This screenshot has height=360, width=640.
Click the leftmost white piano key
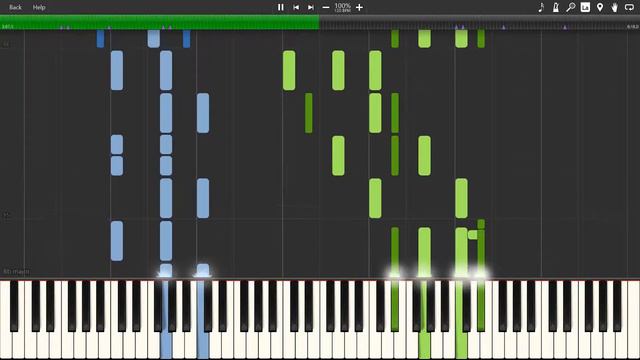click(6, 320)
